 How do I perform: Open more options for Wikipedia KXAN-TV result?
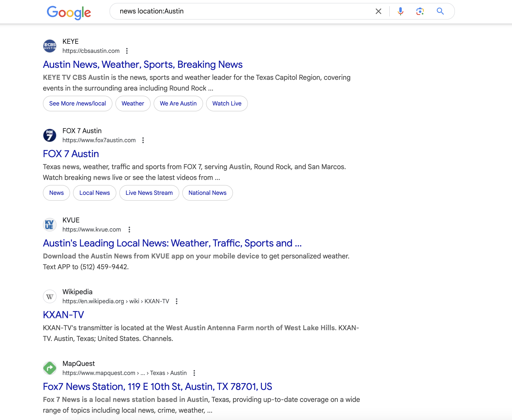[x=177, y=301]
